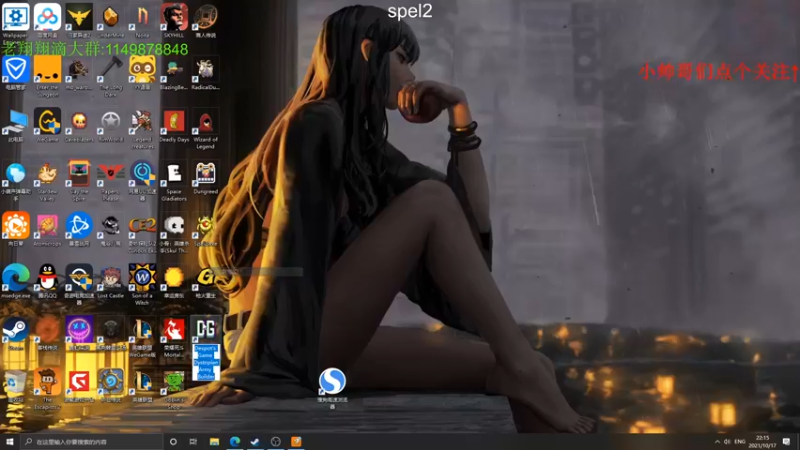Viewport: 800px width, 450px height.
Task: Switch the ENG input language indicator
Action: [740, 441]
